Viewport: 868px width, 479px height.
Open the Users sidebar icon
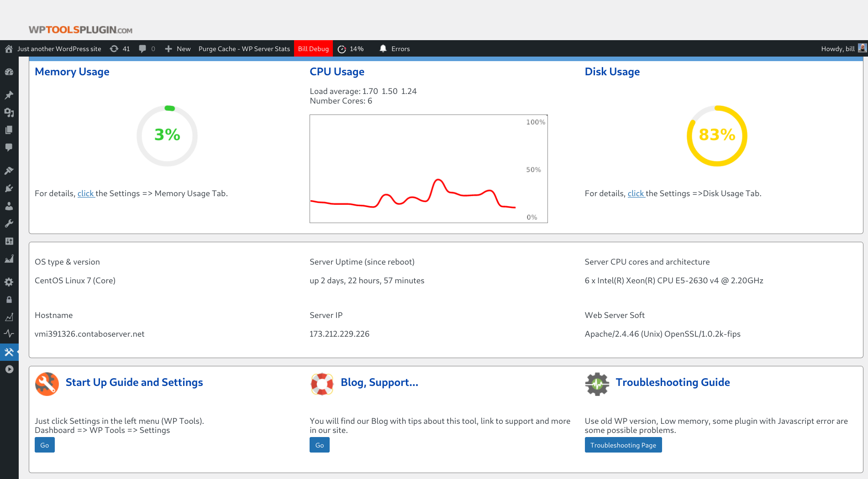pyautogui.click(x=9, y=206)
